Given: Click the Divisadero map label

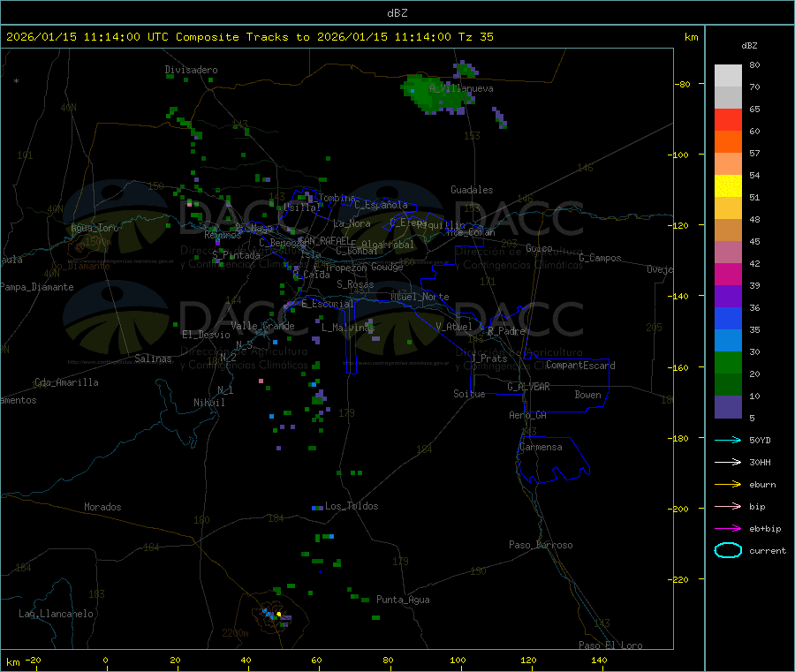Looking at the screenshot, I should point(191,70).
